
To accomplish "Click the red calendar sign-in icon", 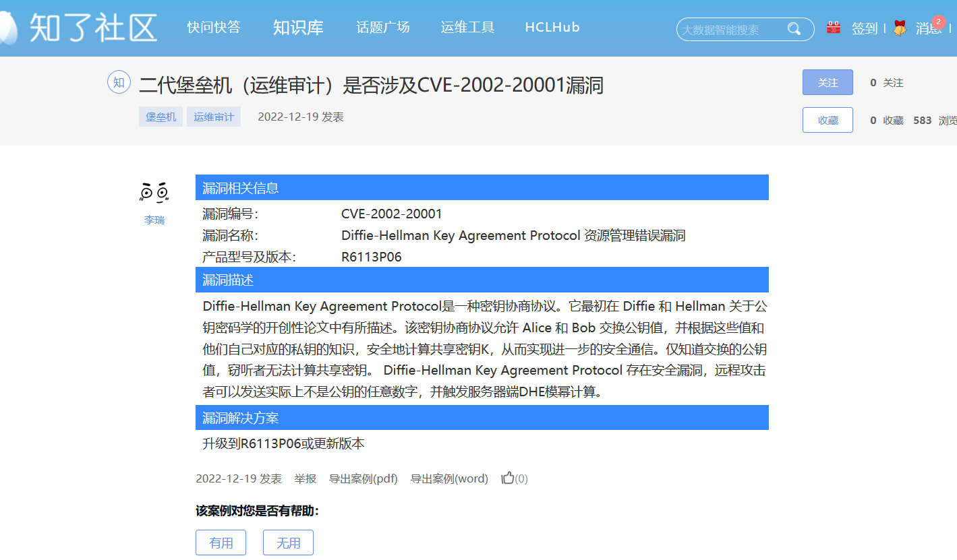I will (834, 28).
